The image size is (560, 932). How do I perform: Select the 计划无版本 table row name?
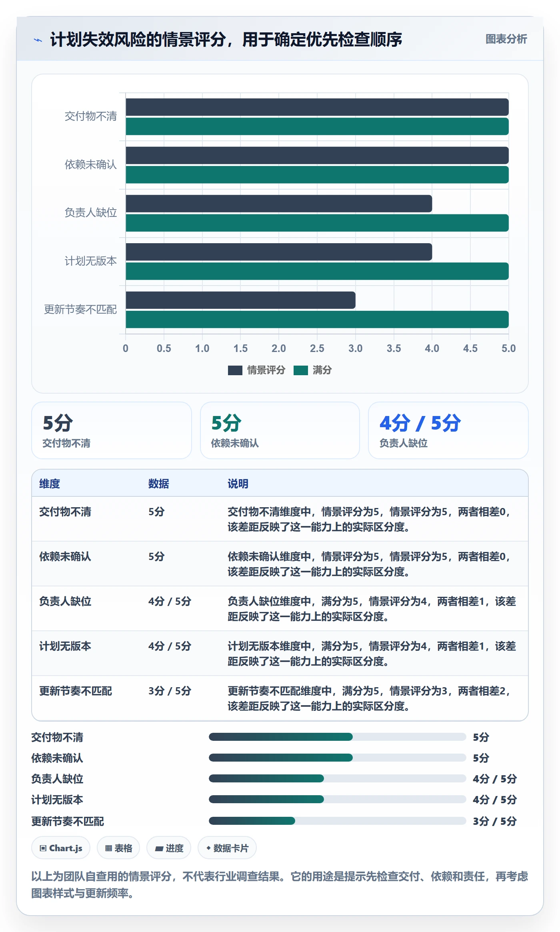pos(65,646)
